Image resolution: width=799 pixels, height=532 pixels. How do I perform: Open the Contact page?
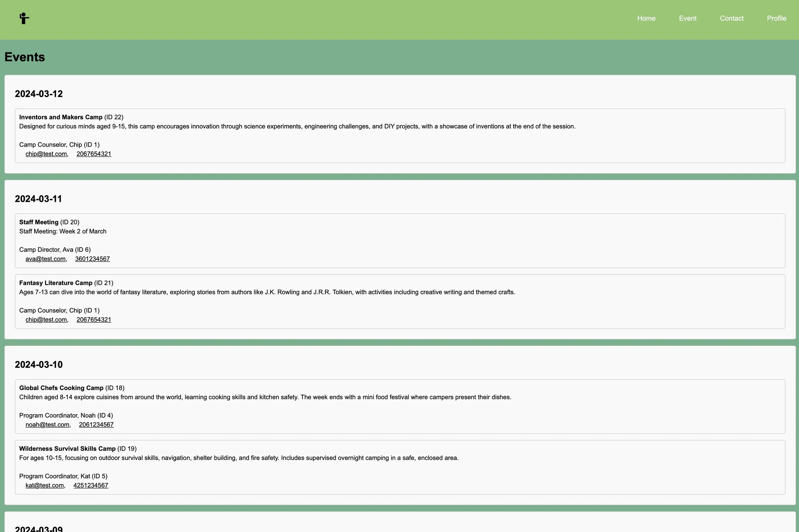point(732,18)
